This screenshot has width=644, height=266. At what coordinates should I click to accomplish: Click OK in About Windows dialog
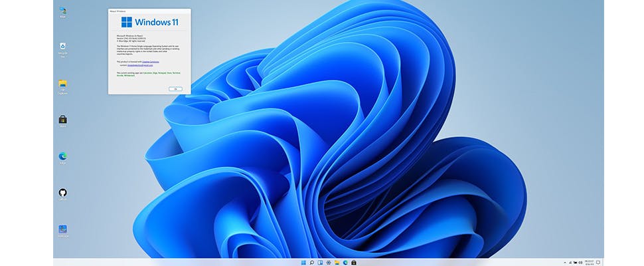click(x=175, y=89)
